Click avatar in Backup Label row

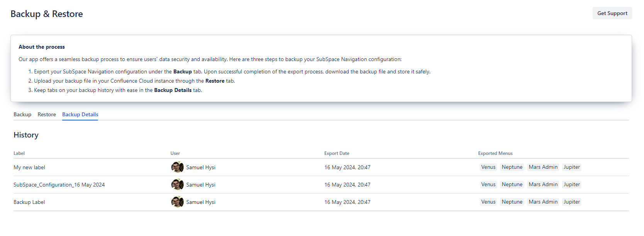coord(177,202)
